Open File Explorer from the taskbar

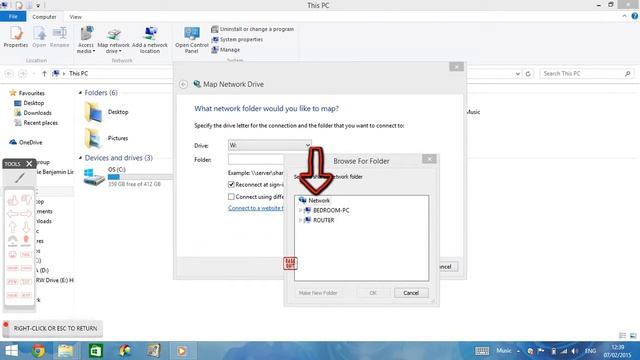point(65,351)
